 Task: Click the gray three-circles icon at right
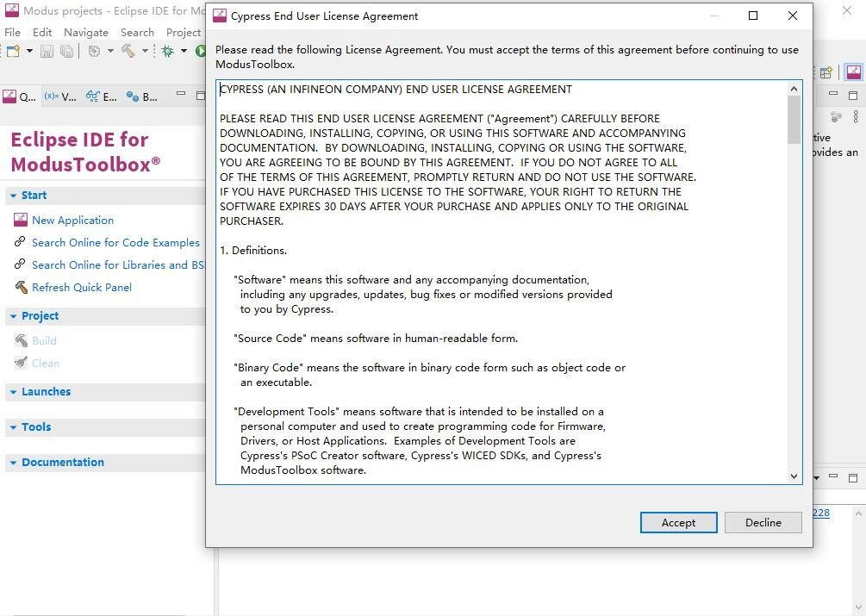[836, 116]
